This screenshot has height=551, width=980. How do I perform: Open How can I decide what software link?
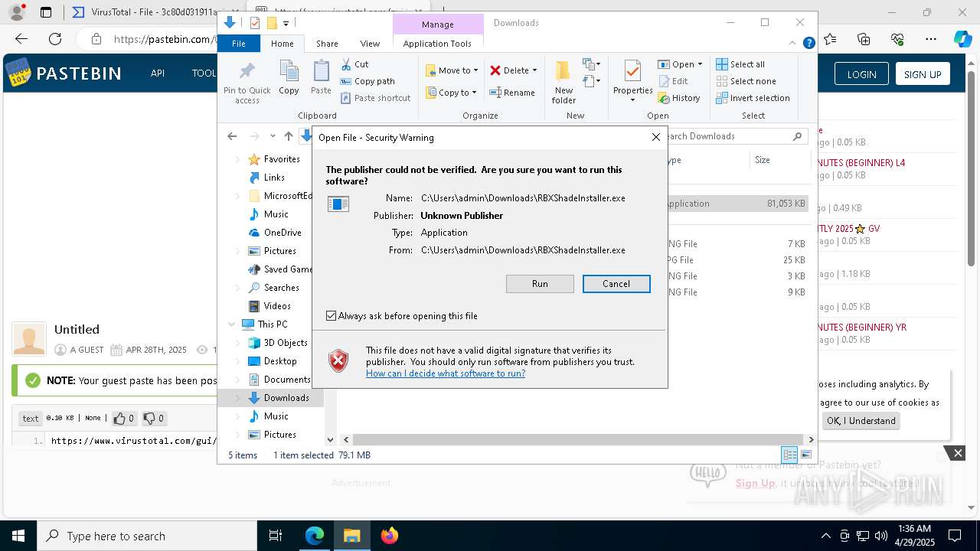(446, 373)
